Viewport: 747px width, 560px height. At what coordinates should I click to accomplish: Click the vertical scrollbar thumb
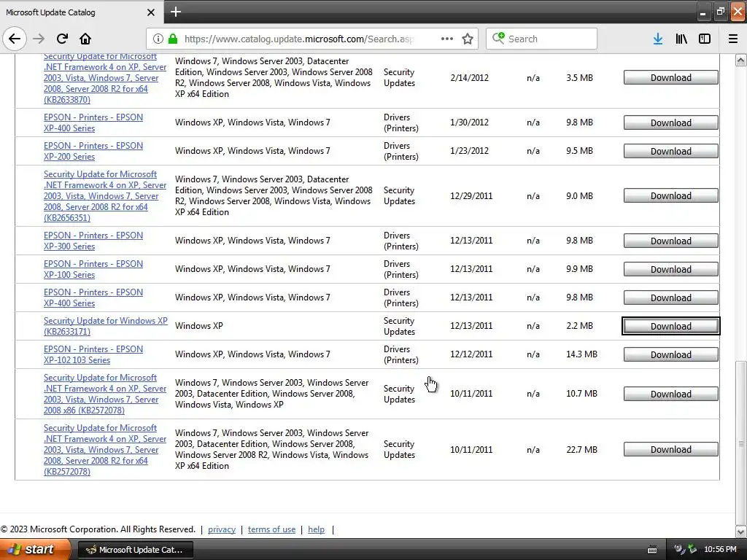click(741, 443)
